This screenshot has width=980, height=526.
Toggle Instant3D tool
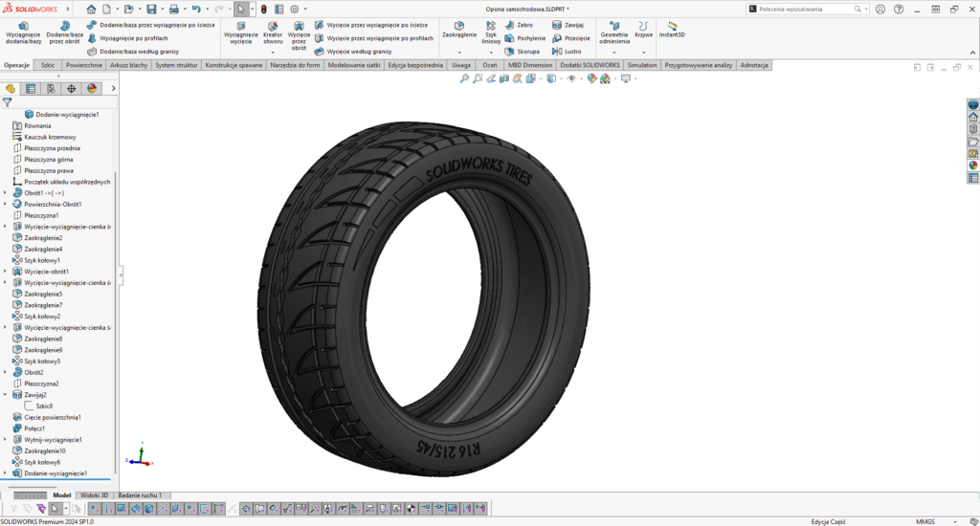672,30
